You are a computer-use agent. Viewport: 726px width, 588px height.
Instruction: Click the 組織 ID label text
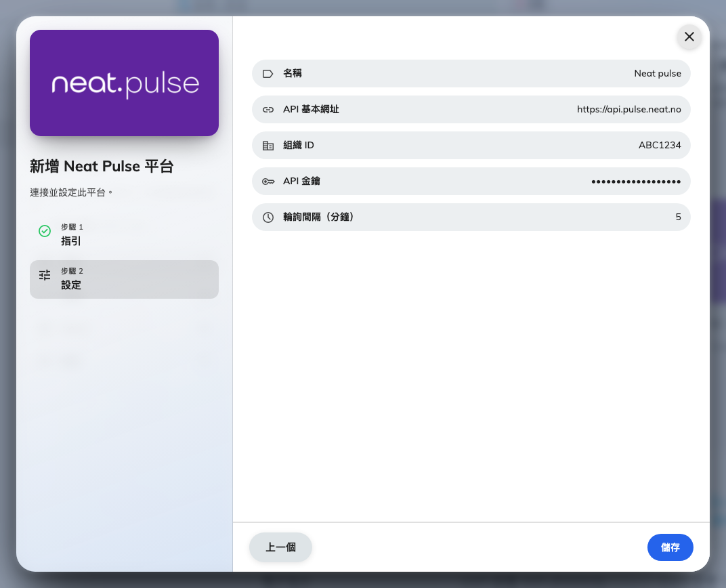click(298, 145)
